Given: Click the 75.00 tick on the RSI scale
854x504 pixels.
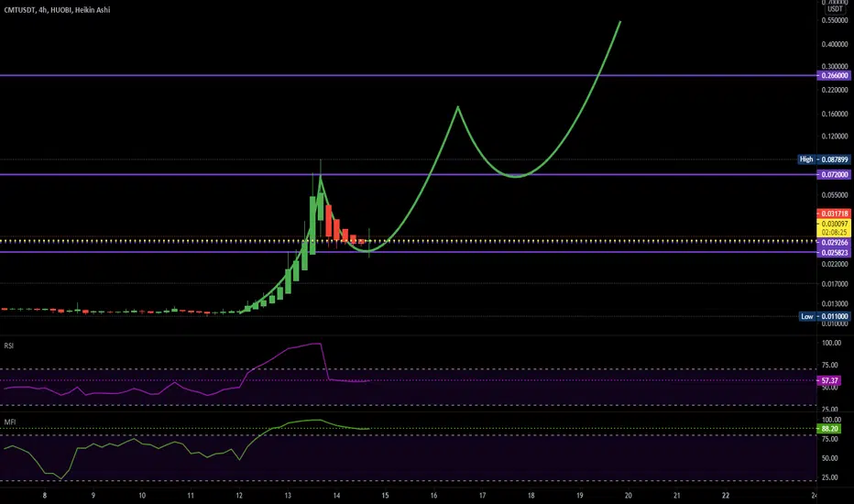Looking at the screenshot, I should click(831, 366).
